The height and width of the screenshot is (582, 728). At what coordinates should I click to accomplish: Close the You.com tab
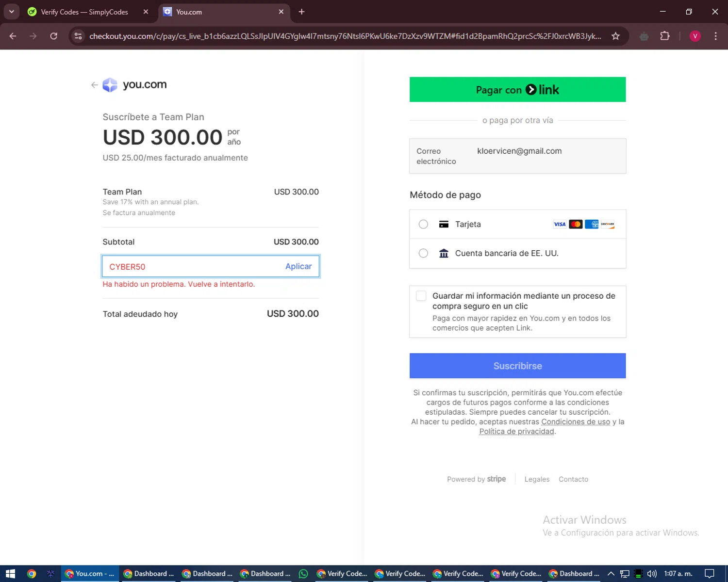pyautogui.click(x=281, y=12)
